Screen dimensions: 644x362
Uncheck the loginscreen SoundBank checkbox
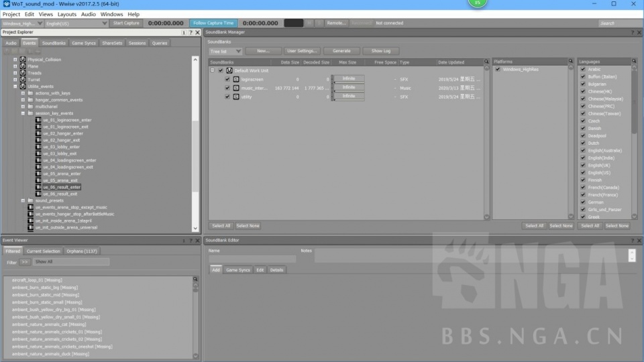(x=227, y=79)
